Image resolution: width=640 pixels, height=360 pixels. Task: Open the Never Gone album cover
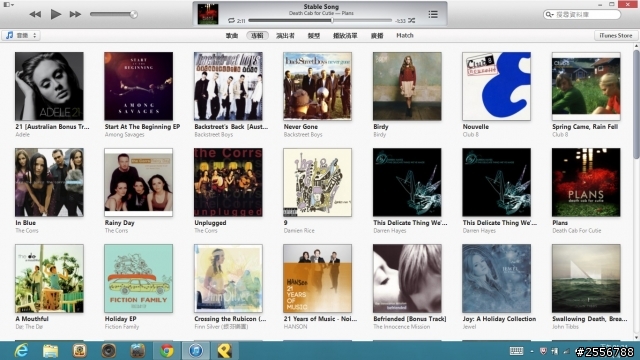(x=318, y=86)
